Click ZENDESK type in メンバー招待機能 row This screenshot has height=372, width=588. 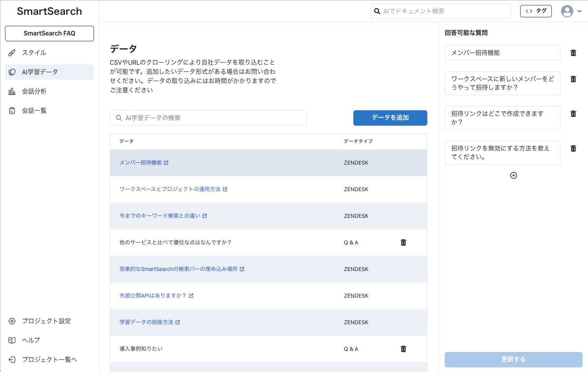click(x=356, y=163)
